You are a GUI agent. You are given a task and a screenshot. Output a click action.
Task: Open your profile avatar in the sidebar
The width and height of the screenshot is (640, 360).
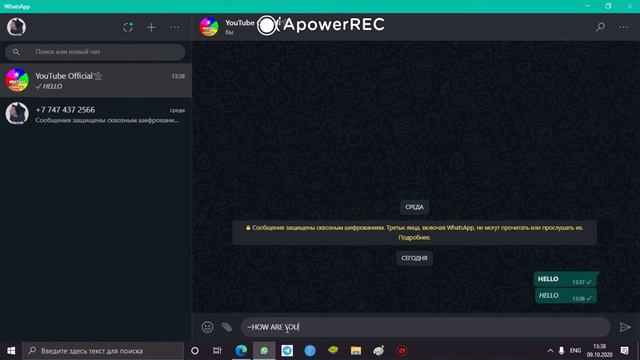pyautogui.click(x=16, y=27)
